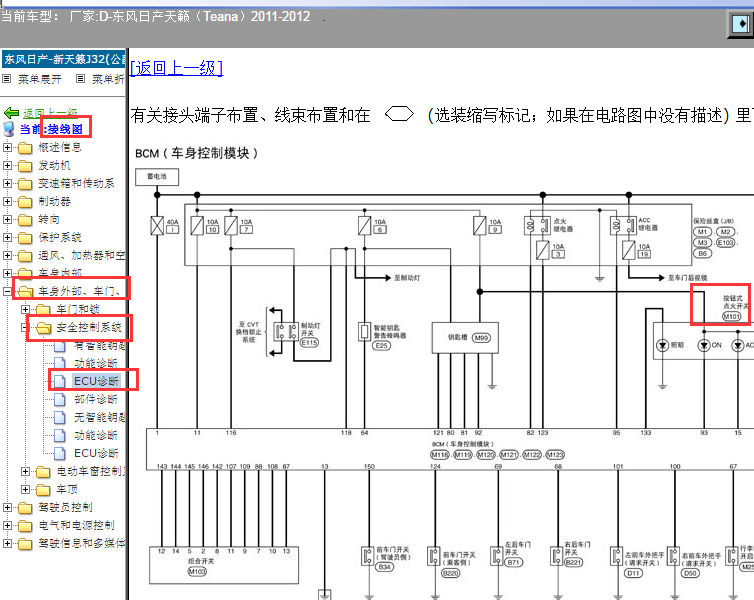
Task: Select the 车门和锁 folder label
Action: coord(78,309)
